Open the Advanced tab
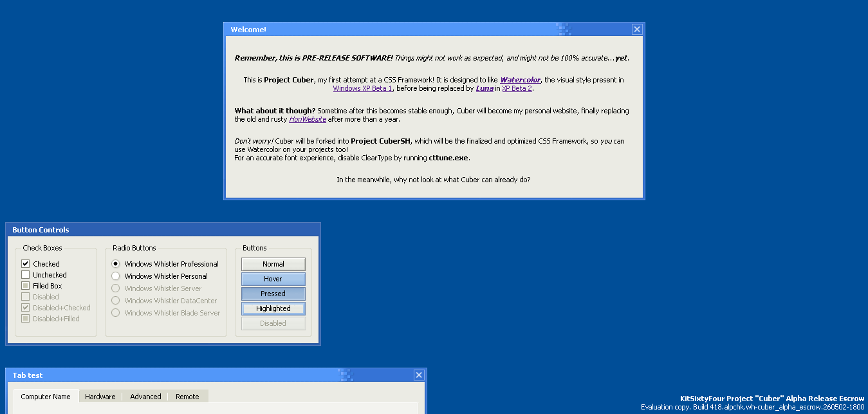Image resolution: width=868 pixels, height=414 pixels. click(146, 397)
